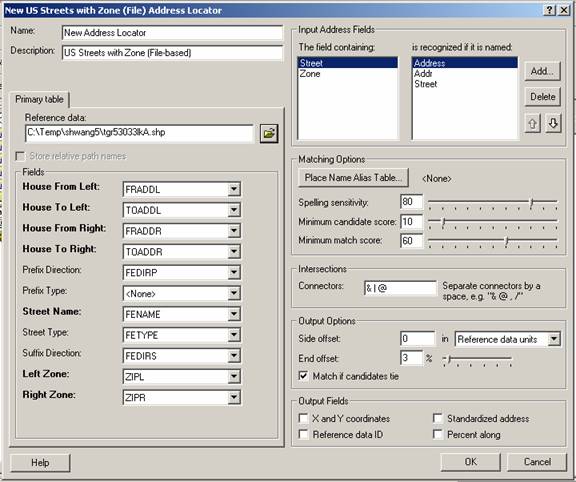576x482 pixels.
Task: Click the Add button for field names
Action: pyautogui.click(x=543, y=71)
